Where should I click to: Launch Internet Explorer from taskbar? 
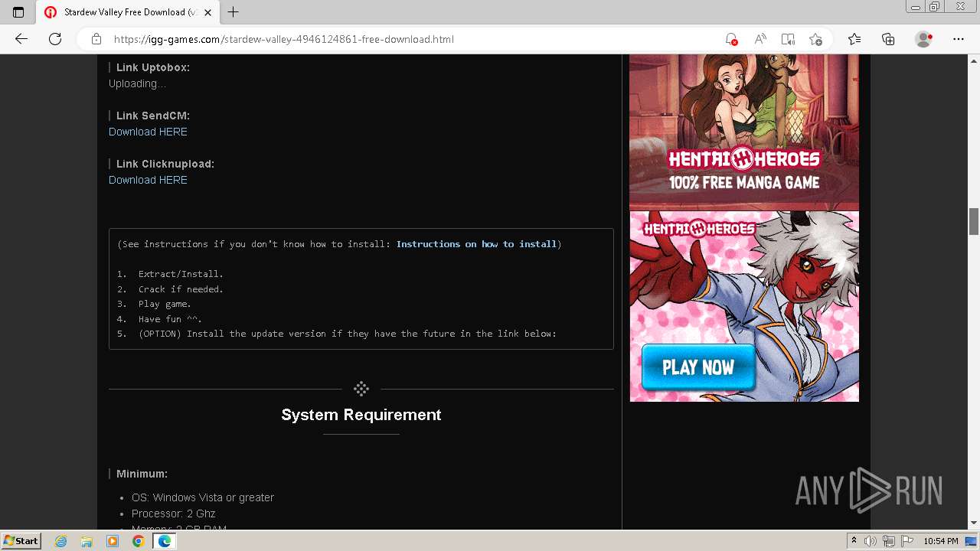pyautogui.click(x=61, y=541)
